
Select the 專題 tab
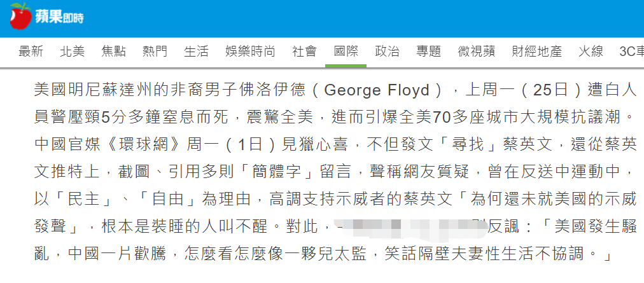tap(429, 52)
